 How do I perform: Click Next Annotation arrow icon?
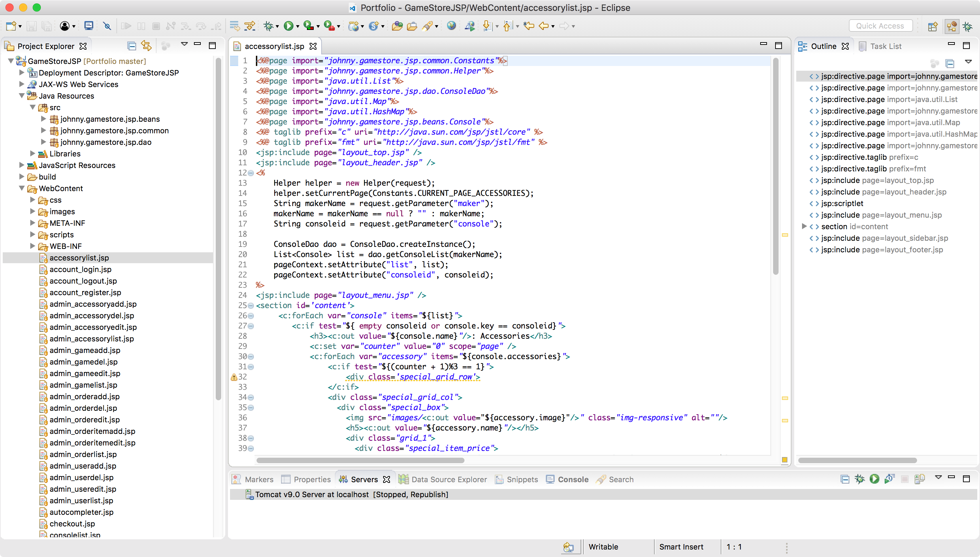click(487, 26)
